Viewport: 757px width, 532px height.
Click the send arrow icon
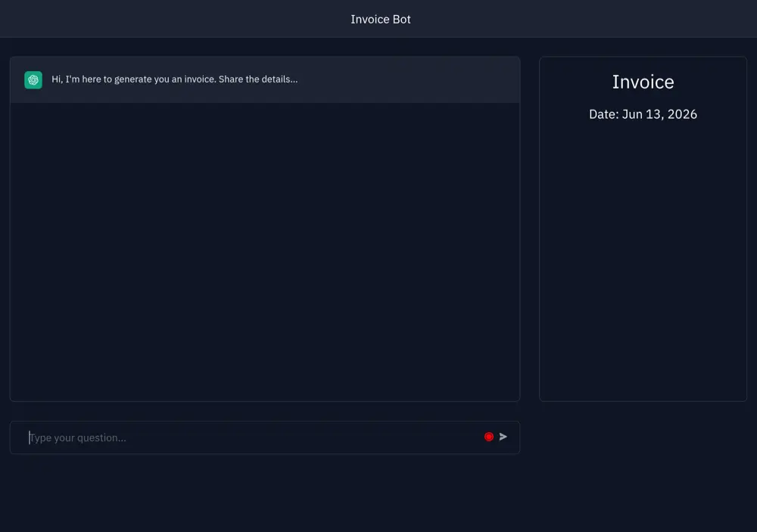click(503, 437)
